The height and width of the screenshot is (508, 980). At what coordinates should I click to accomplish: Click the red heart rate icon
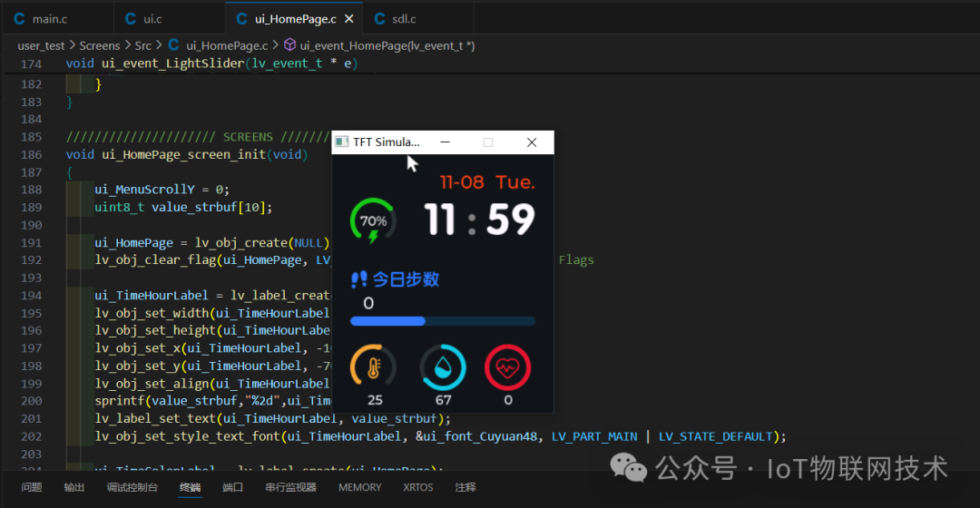507,367
